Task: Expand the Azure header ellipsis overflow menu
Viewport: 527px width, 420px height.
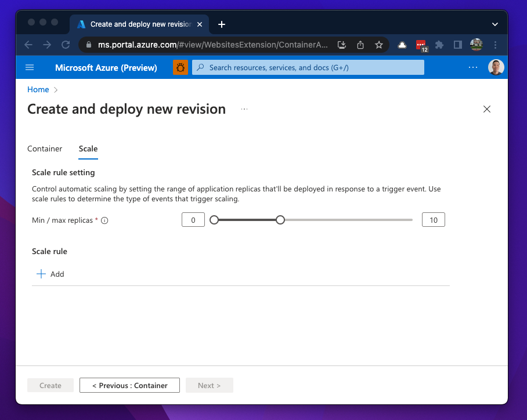Action: 472,68
